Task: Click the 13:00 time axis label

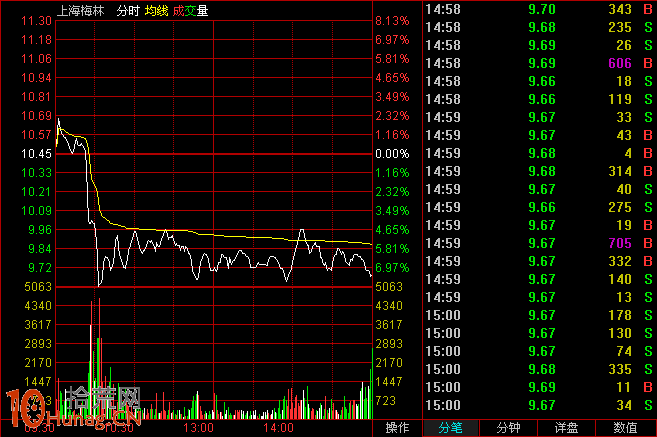Action: point(199,428)
